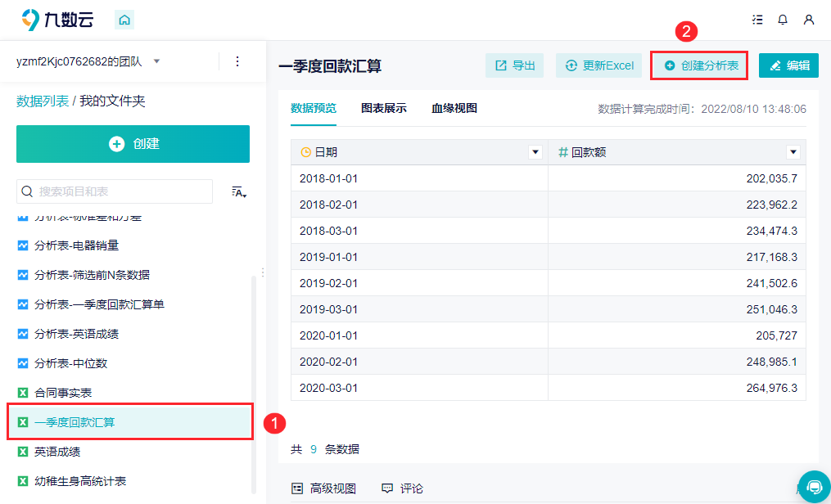
Task: Expand the team name dropdown arrow
Action: [x=156, y=61]
